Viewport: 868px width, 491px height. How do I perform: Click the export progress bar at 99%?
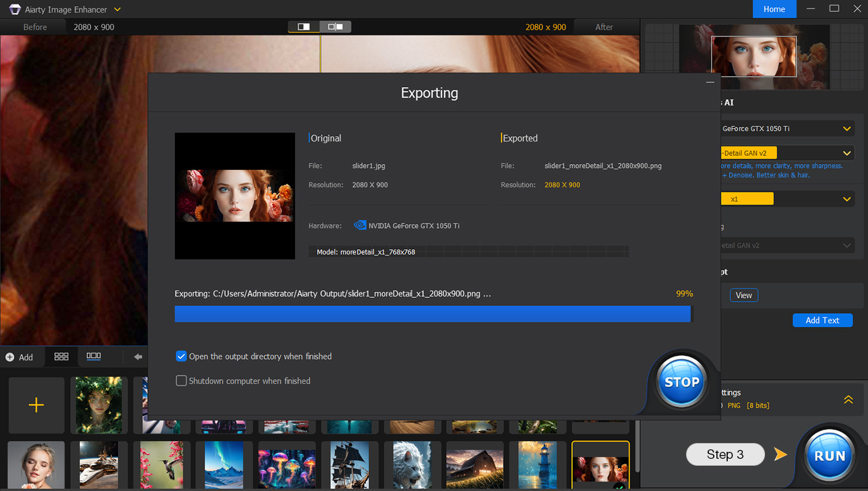point(433,314)
